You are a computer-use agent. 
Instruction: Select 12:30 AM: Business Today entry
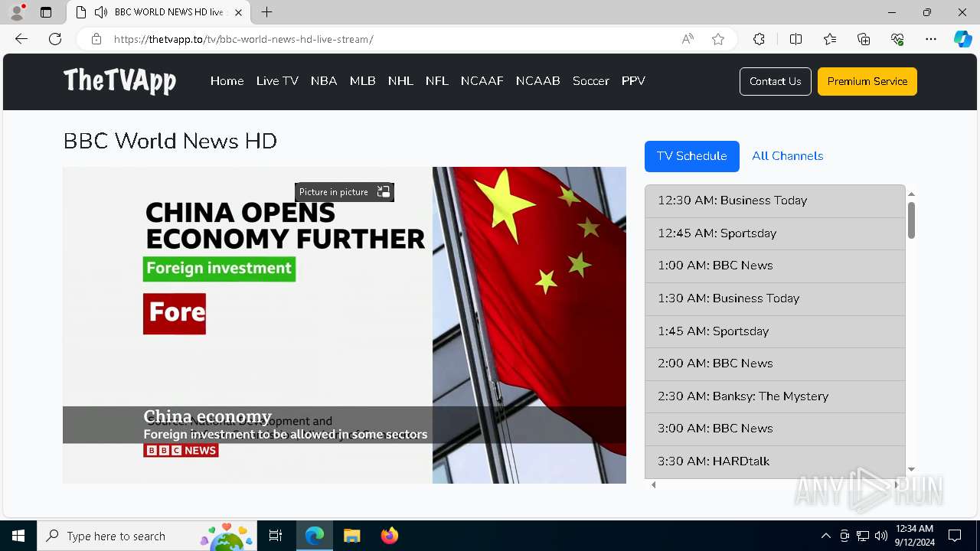pos(775,201)
